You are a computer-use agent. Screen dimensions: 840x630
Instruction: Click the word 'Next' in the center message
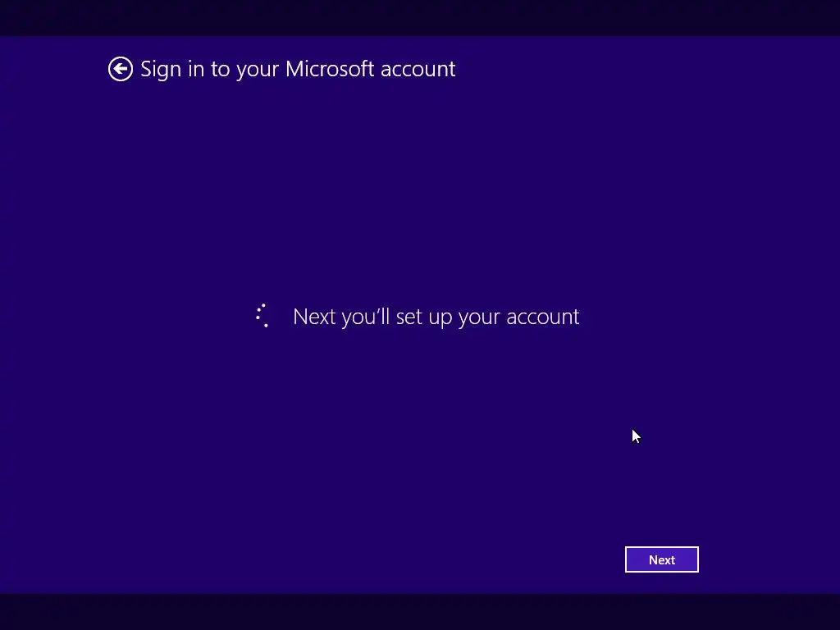tap(314, 317)
